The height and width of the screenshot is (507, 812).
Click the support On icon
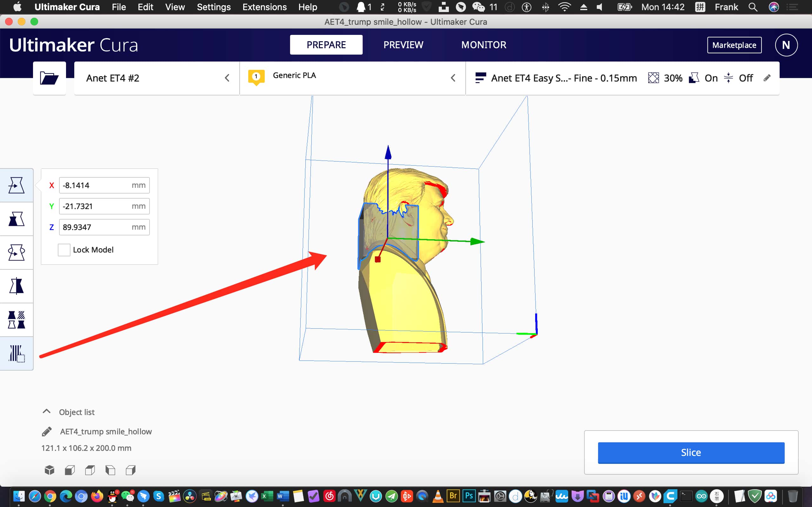pos(694,78)
